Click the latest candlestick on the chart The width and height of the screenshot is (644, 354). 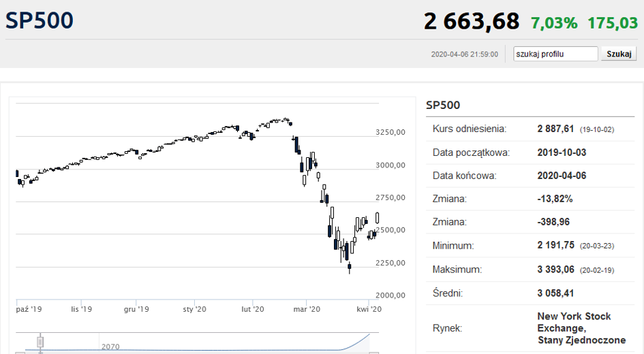click(378, 218)
